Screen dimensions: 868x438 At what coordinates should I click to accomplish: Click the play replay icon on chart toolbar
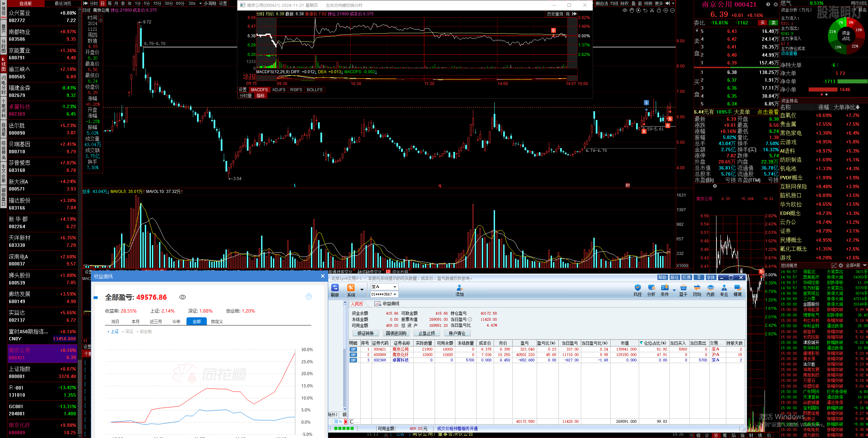coord(638,11)
